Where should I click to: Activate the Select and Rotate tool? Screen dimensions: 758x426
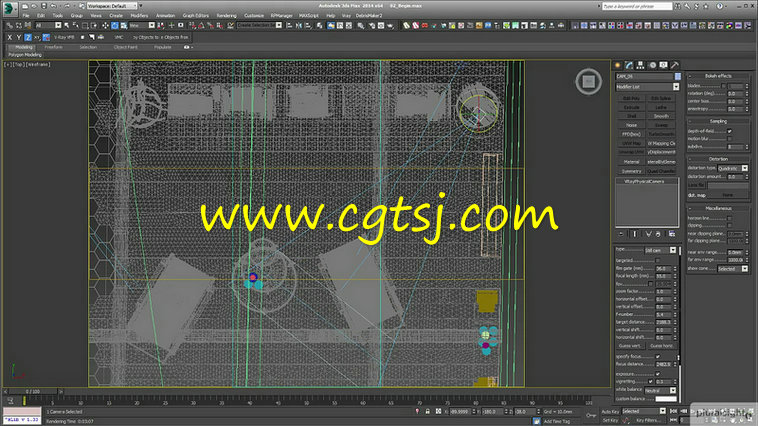pos(115,25)
